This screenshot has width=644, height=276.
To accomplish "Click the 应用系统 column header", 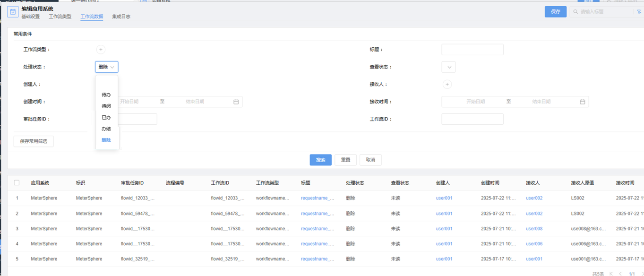I will pos(40,183).
